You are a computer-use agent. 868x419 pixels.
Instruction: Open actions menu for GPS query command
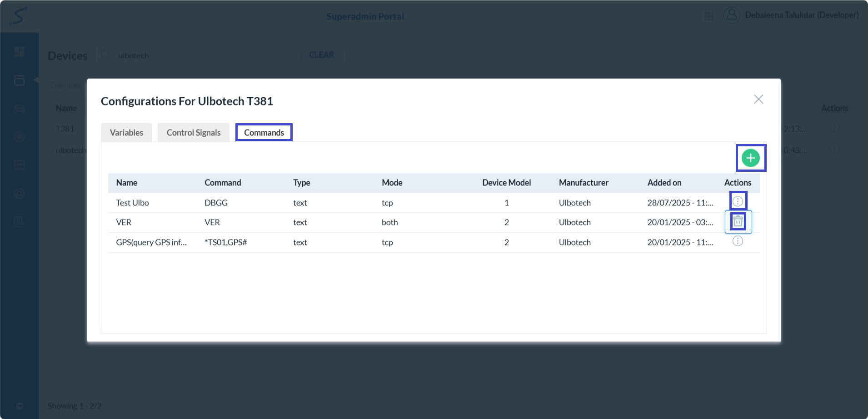(x=738, y=241)
